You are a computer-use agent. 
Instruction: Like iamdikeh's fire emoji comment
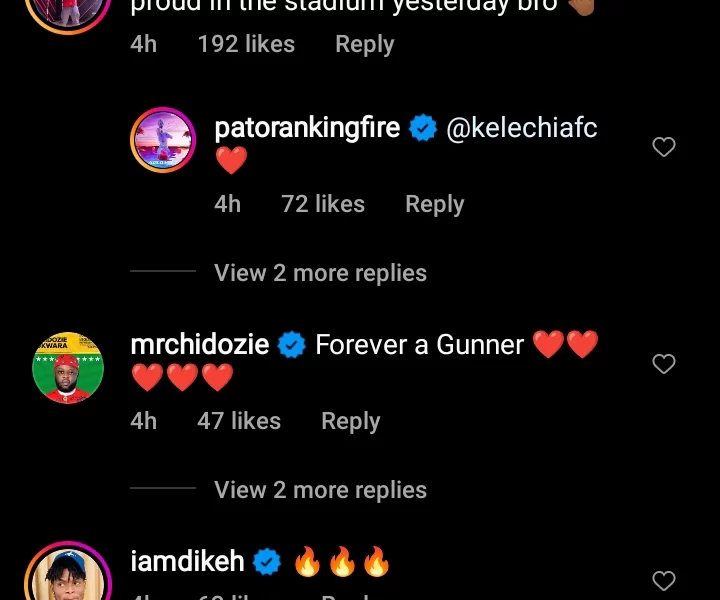click(664, 581)
